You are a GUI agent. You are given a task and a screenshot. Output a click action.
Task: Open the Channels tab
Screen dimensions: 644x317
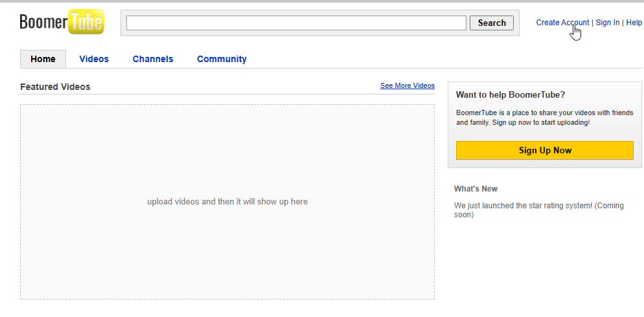(153, 59)
